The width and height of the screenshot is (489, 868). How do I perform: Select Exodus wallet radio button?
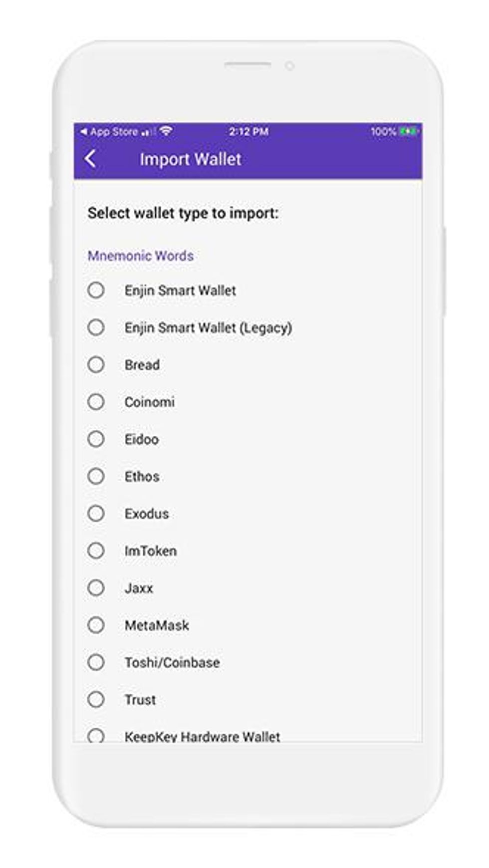click(x=96, y=514)
